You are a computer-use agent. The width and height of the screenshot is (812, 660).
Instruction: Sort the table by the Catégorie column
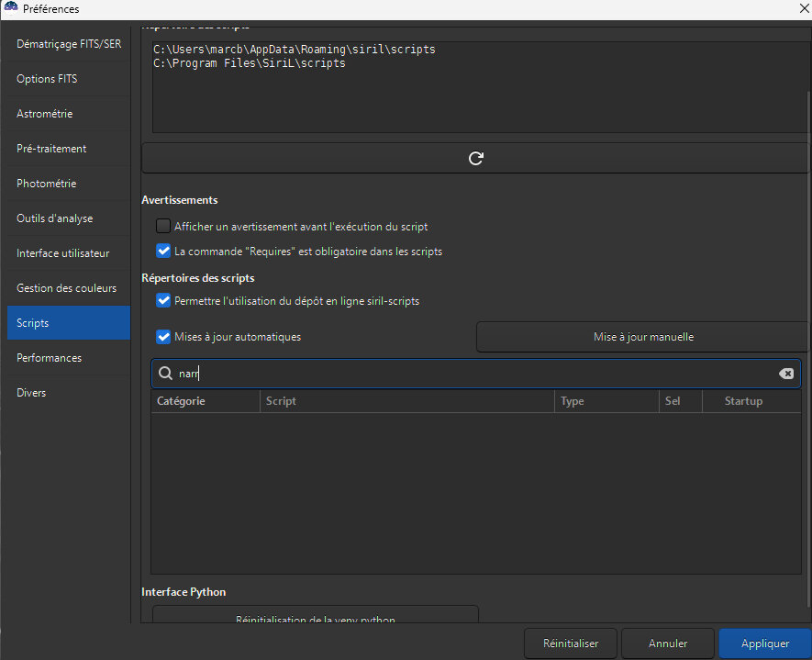click(x=206, y=401)
